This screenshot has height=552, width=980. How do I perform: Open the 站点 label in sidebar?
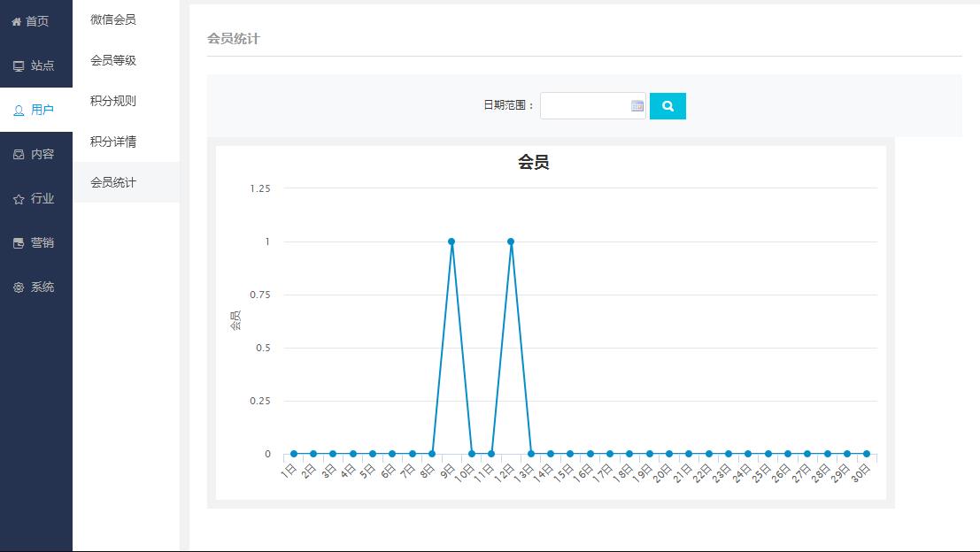42,65
